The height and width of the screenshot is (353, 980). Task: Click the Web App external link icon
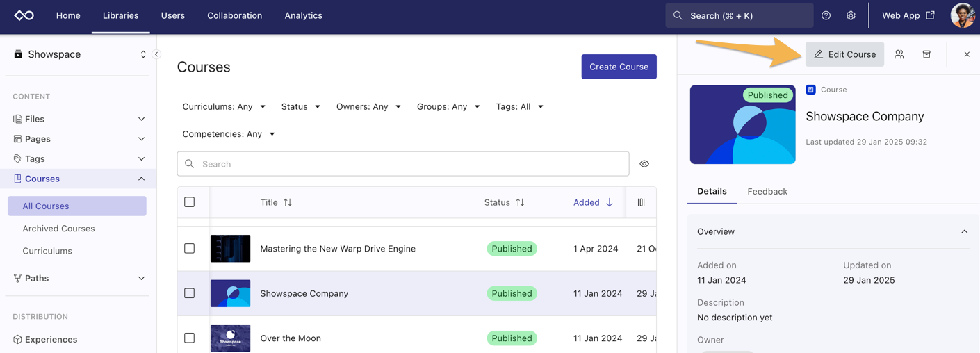click(x=931, y=15)
